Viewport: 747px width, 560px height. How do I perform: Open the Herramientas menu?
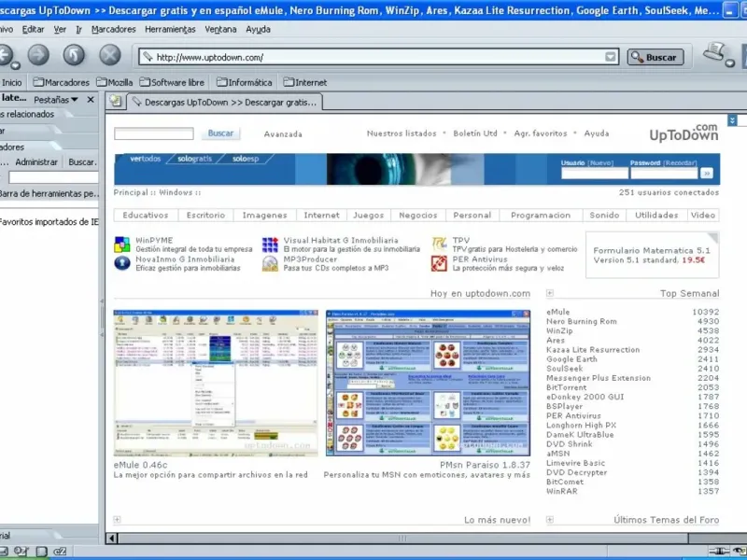(x=170, y=29)
